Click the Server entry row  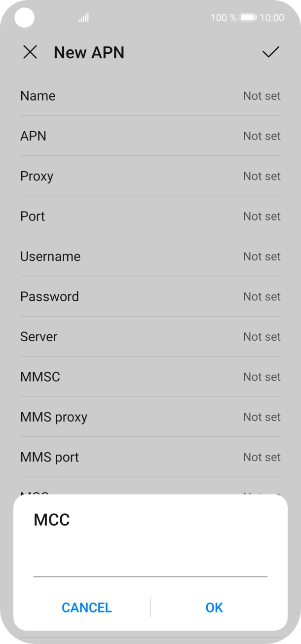tap(150, 336)
